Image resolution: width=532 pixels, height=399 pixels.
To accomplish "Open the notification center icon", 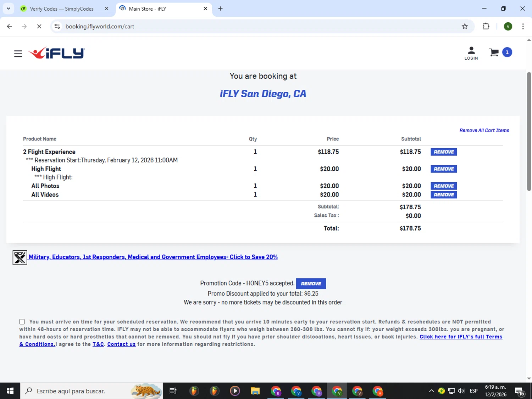I will 520,391.
